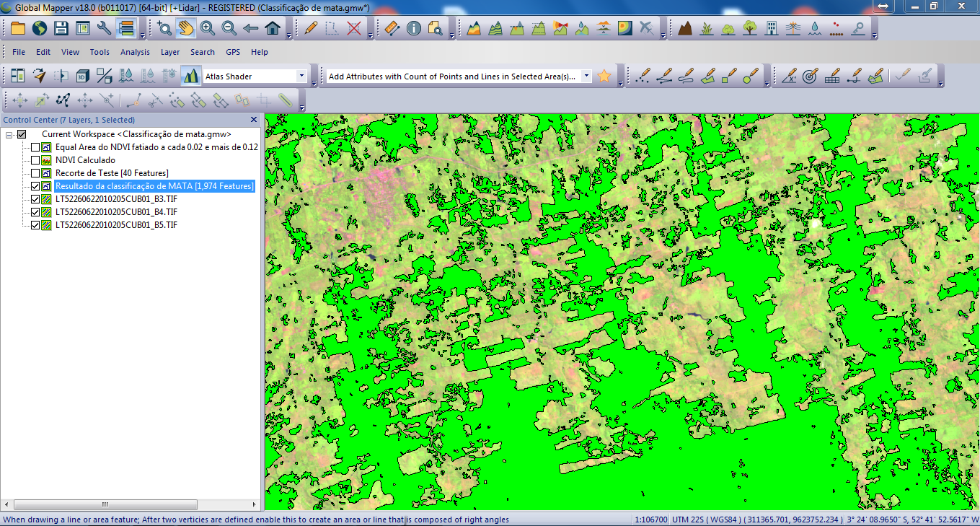Image resolution: width=980 pixels, height=526 pixels.
Task: Uncheck the LT52260622010205CUB01_B4.TIF layer
Action: point(35,212)
